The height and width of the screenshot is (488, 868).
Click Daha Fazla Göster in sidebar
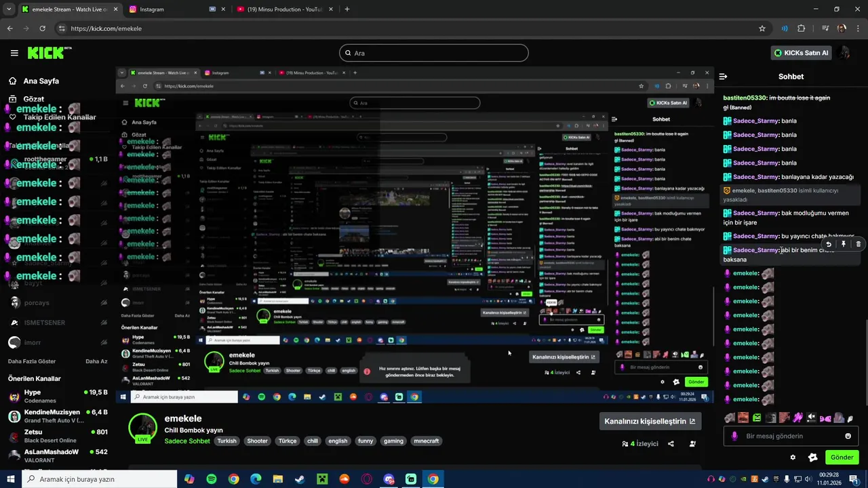pos(32,361)
